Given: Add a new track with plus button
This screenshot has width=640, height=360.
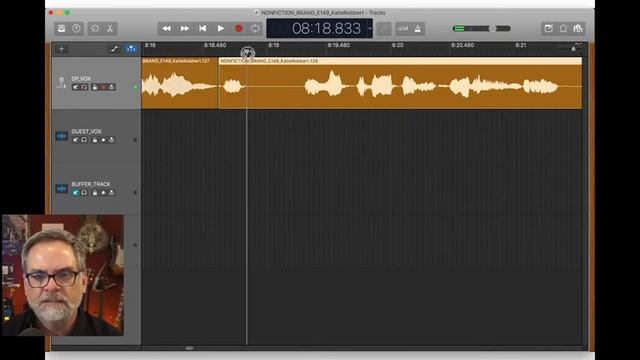Looking at the screenshot, I should 62,49.
